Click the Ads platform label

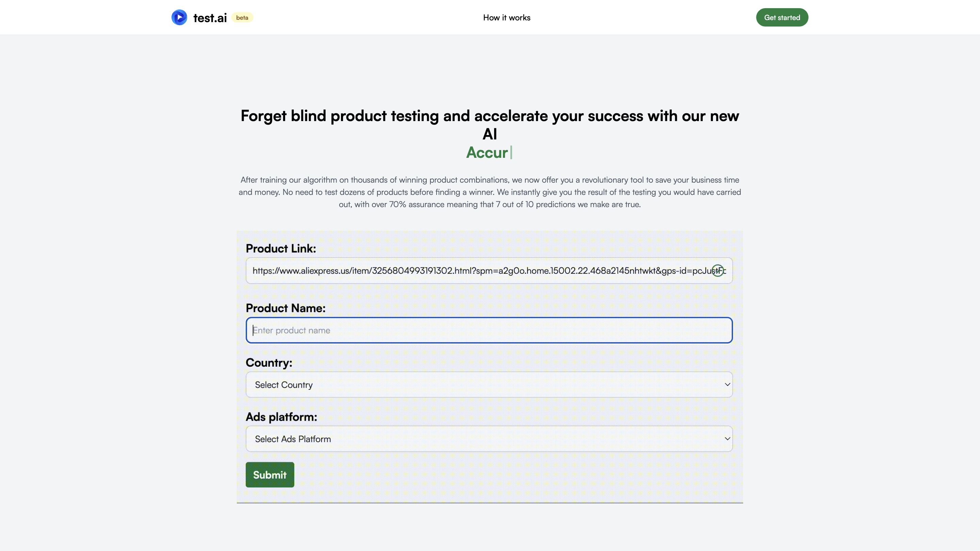281,417
